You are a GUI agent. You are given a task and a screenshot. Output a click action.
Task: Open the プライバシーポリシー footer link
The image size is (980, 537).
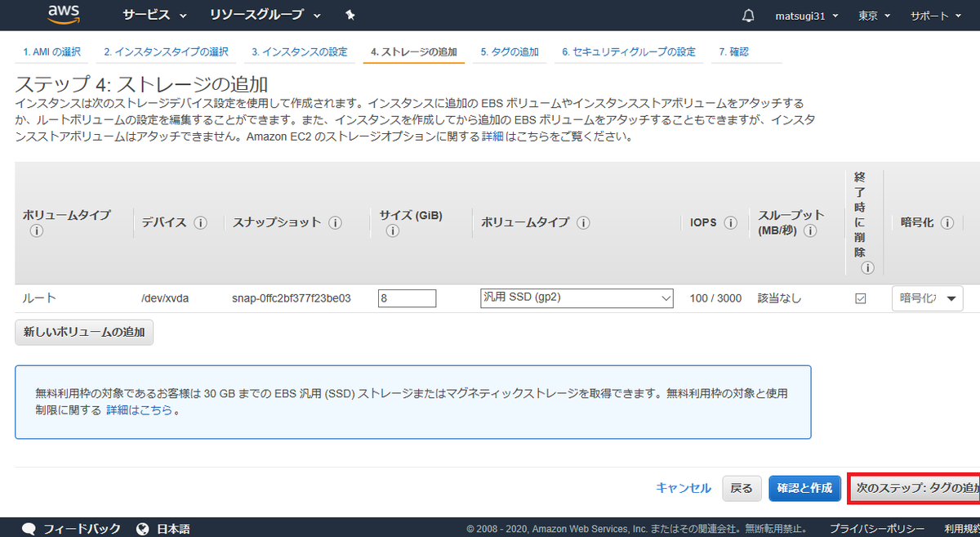click(876, 529)
